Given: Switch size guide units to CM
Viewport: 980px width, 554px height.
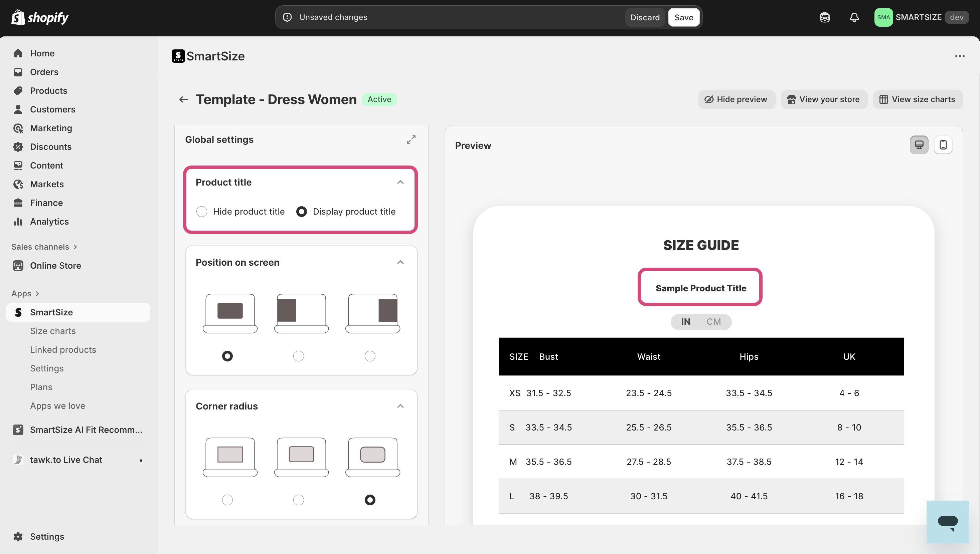Looking at the screenshot, I should click(713, 322).
